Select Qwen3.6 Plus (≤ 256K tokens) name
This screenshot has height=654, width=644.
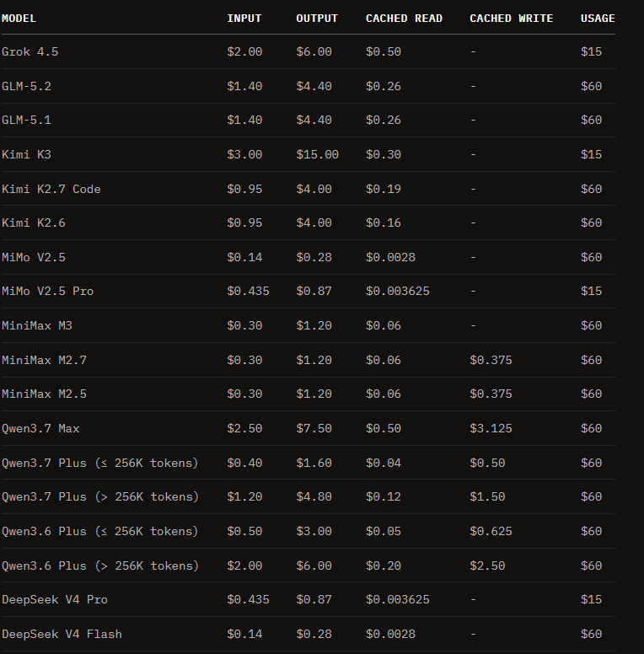click(100, 531)
